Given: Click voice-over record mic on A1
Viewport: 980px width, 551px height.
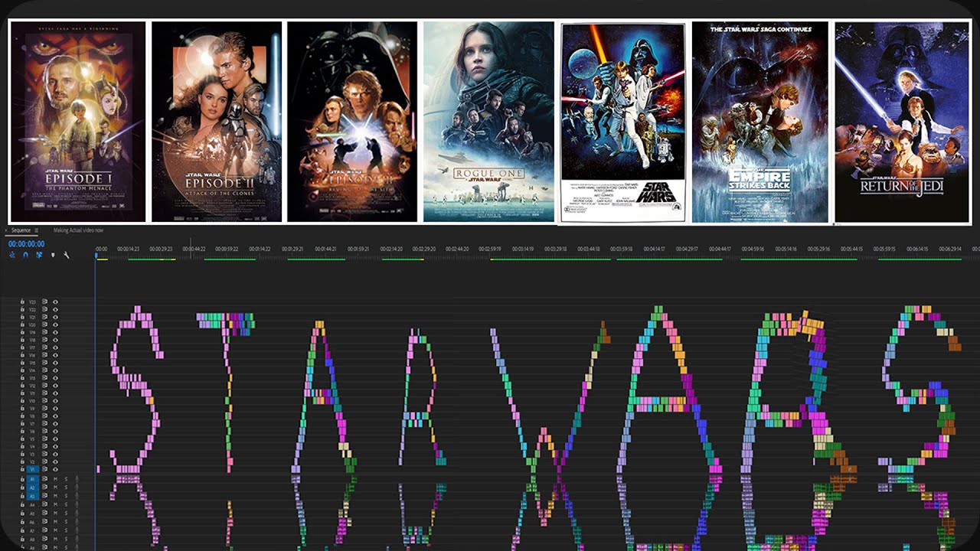Looking at the screenshot, I should (77, 479).
